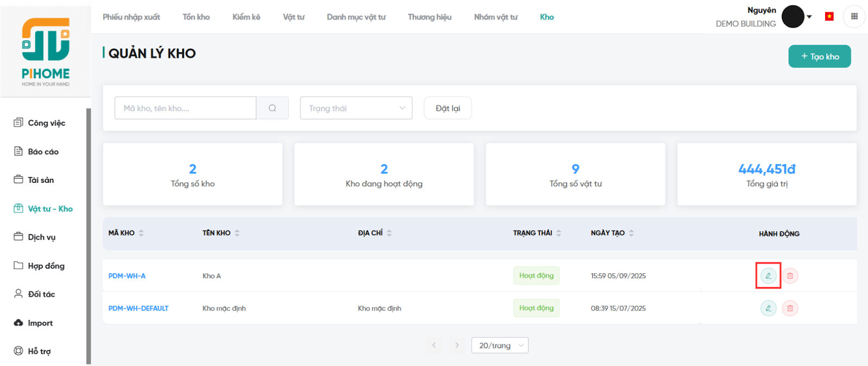The height and width of the screenshot is (366, 868).
Task: Sort table by TRẠNG THÁI column
Action: pyautogui.click(x=559, y=233)
